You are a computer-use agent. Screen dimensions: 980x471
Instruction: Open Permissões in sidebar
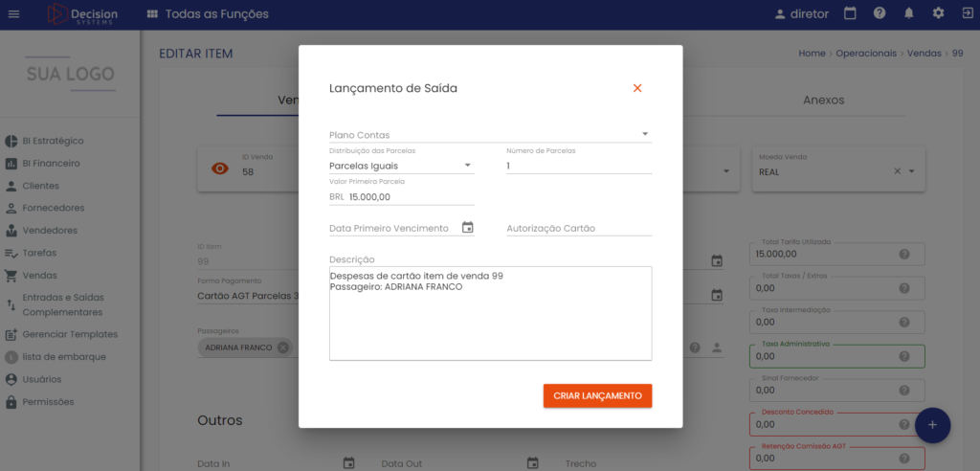39,401
